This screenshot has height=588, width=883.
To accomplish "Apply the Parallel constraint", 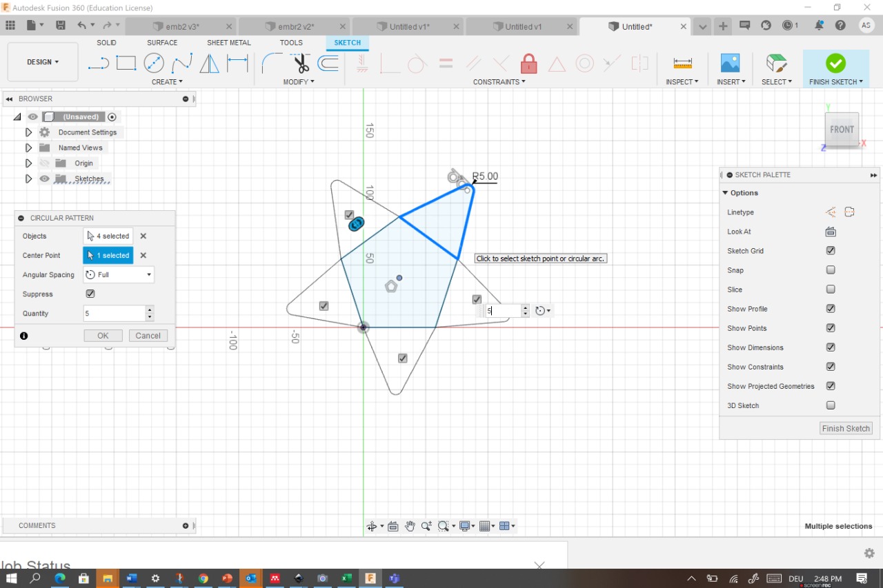I will [x=474, y=63].
